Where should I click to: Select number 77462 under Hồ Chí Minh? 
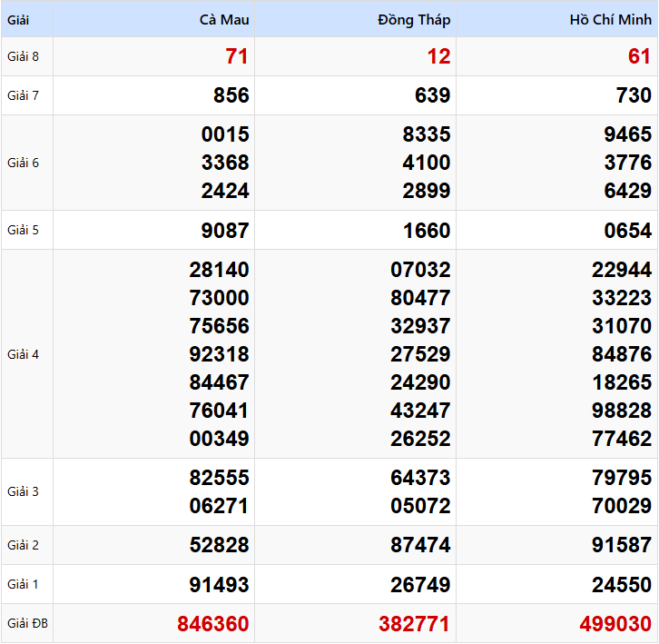pos(622,439)
